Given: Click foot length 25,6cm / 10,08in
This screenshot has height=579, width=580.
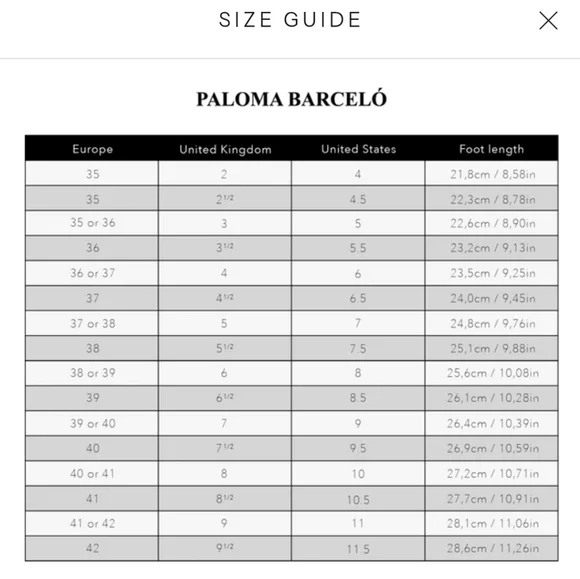Looking at the screenshot, I should [x=492, y=373].
